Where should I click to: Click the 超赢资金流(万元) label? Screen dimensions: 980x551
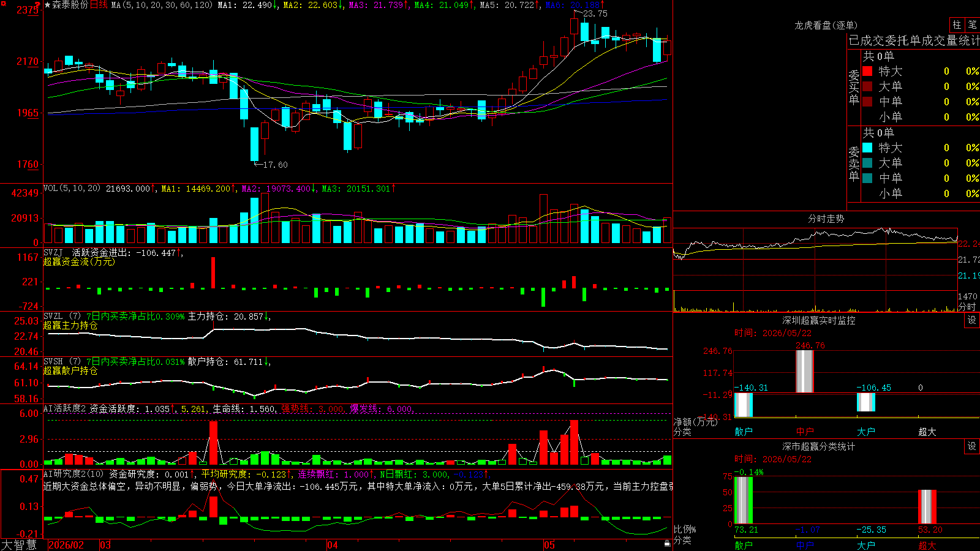click(x=79, y=261)
